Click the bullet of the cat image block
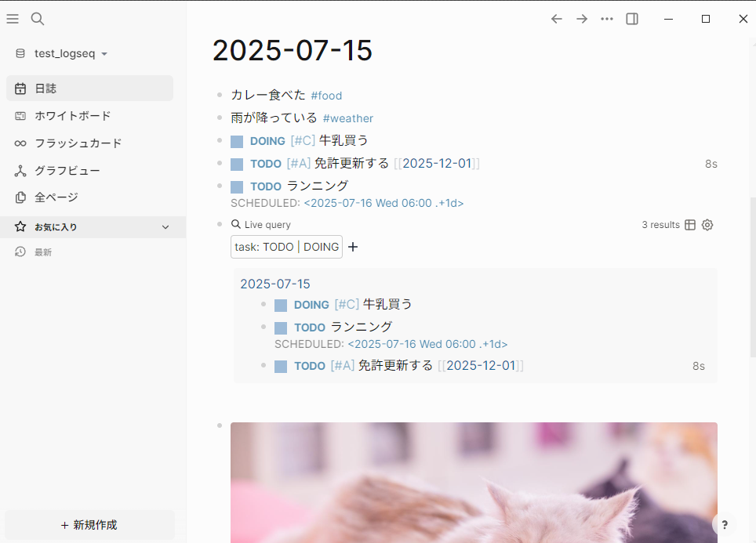This screenshot has width=756, height=543. click(x=220, y=425)
